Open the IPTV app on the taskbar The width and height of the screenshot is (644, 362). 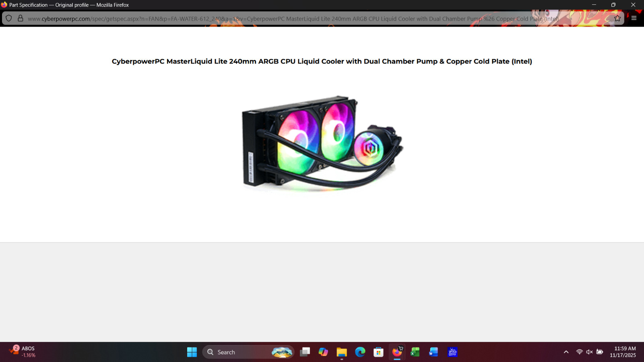[452, 352]
